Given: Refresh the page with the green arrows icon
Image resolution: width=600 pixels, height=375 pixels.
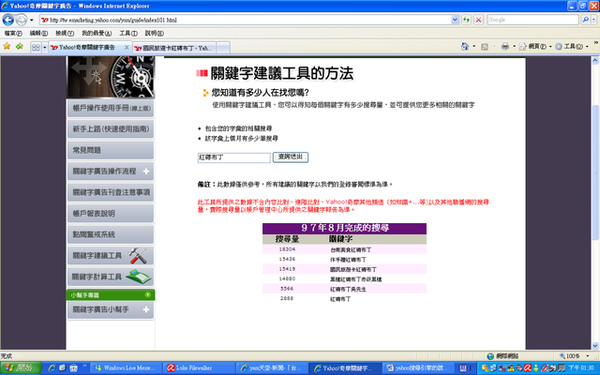Looking at the screenshot, I should point(466,20).
